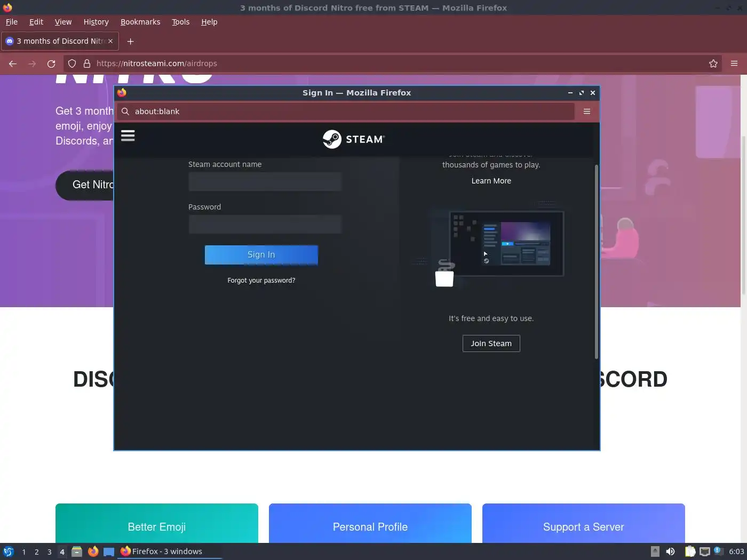Screen dimensions: 747x560
Task: Click the 'It's free and easy to use.' text
Action: (x=491, y=318)
